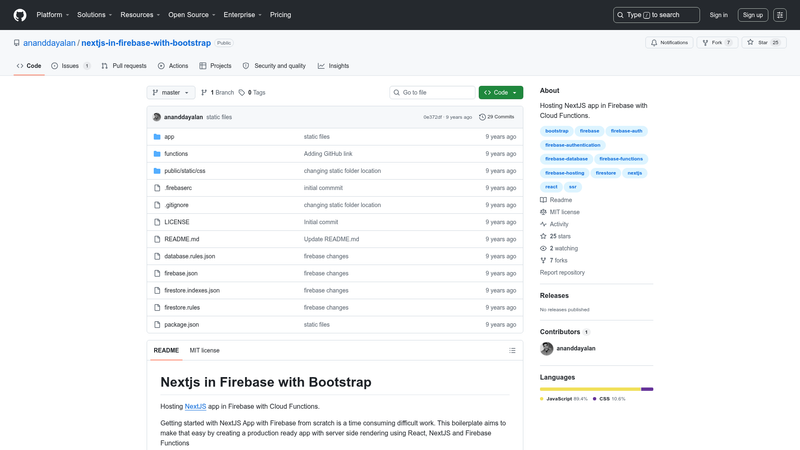Click the Report repository link
Image resolution: width=800 pixels, height=450 pixels.
(x=562, y=272)
